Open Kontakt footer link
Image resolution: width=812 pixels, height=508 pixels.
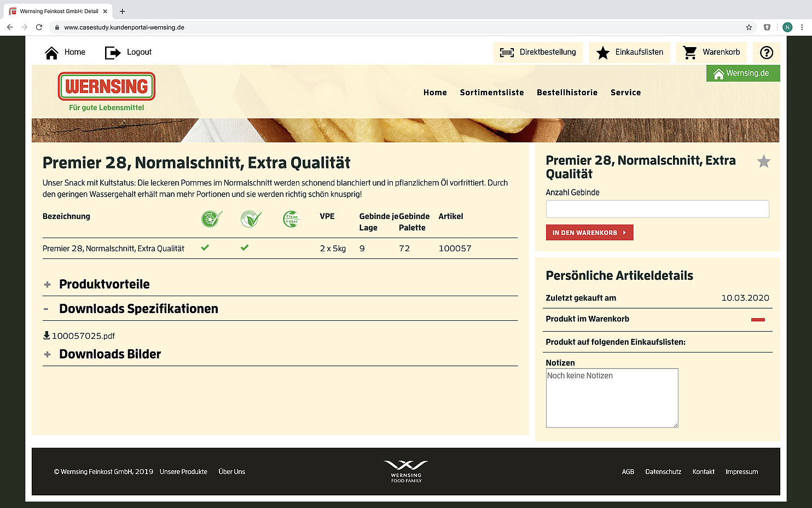pos(703,472)
